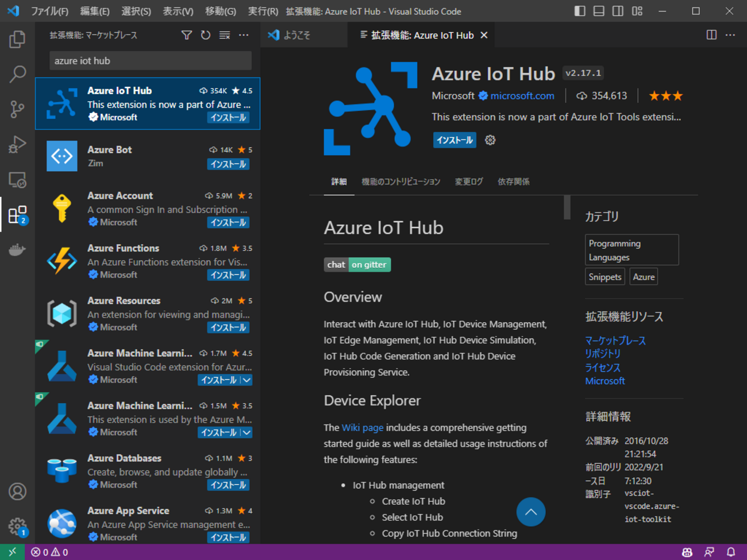Install Azure IoT Hub from details page
The width and height of the screenshot is (747, 560).
(454, 140)
